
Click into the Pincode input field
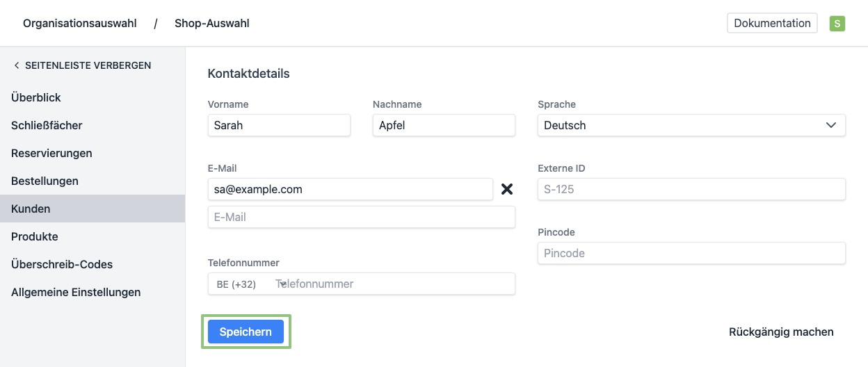click(x=691, y=253)
